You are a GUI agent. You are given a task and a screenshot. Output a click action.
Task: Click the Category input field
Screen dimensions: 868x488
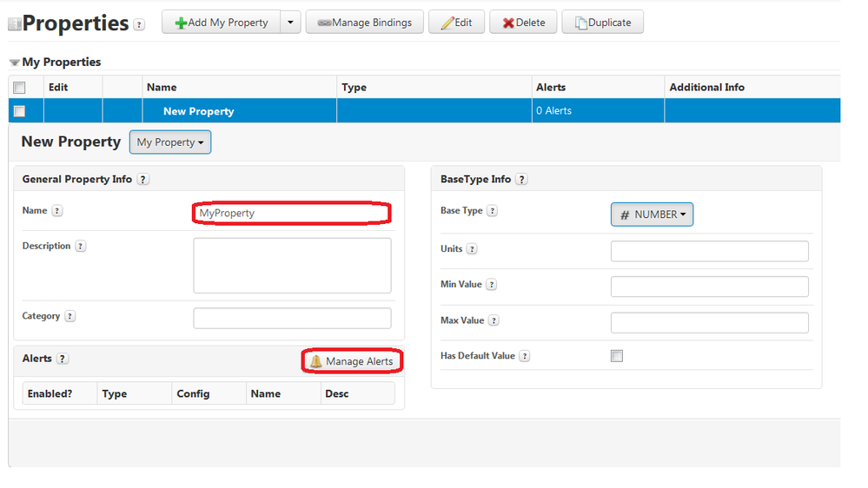point(292,318)
